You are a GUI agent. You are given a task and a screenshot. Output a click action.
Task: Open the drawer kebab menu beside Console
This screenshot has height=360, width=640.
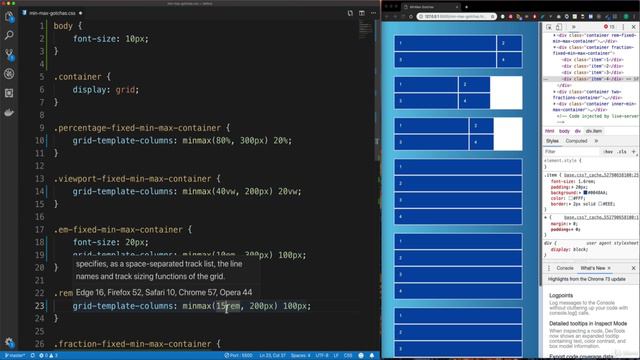549,268
